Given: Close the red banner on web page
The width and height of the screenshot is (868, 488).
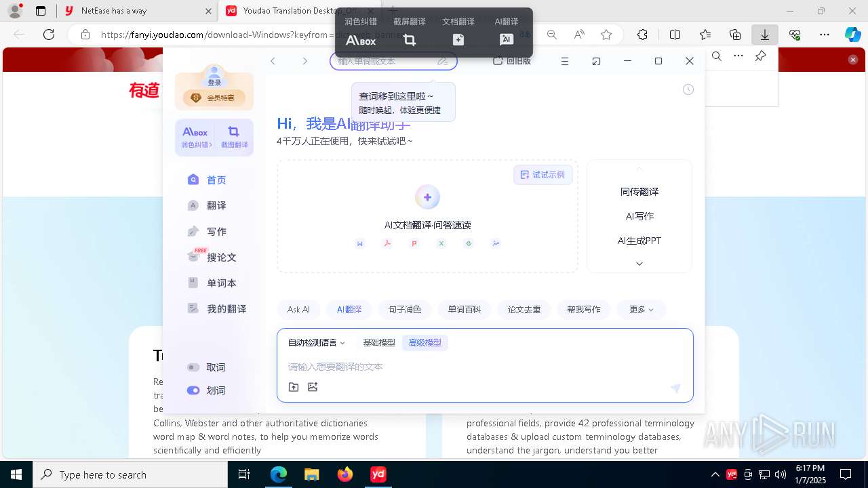Looking at the screenshot, I should [853, 60].
